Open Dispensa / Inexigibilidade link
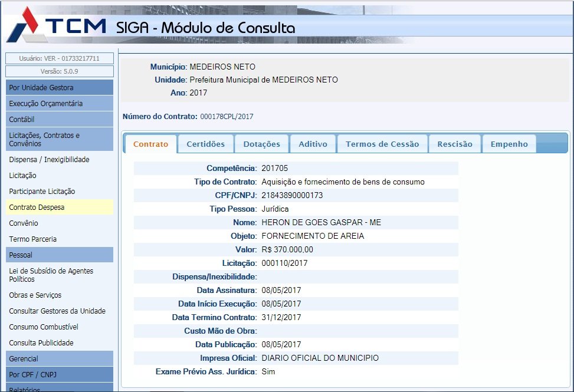This screenshot has width=574, height=392. tap(49, 160)
